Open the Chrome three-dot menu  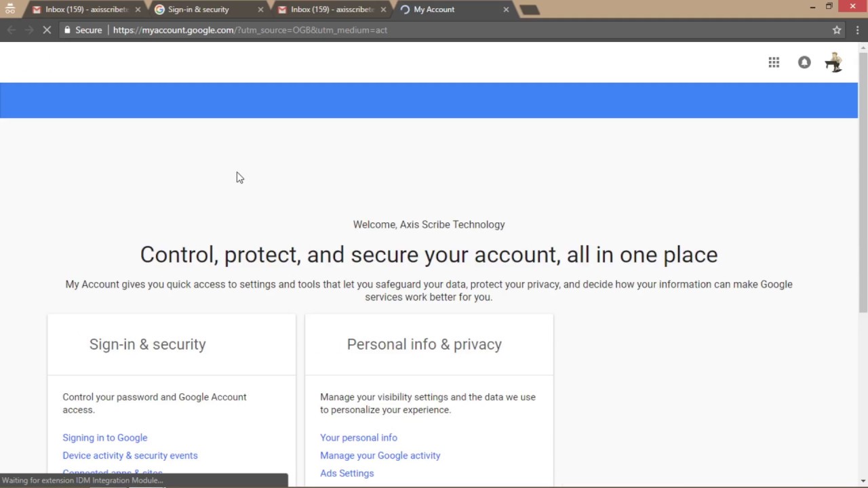point(858,30)
